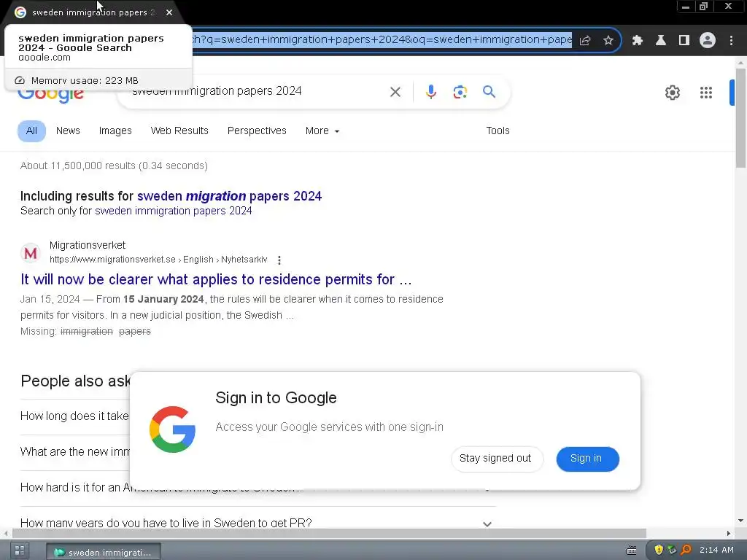Click the address bar URL field

tap(381, 39)
